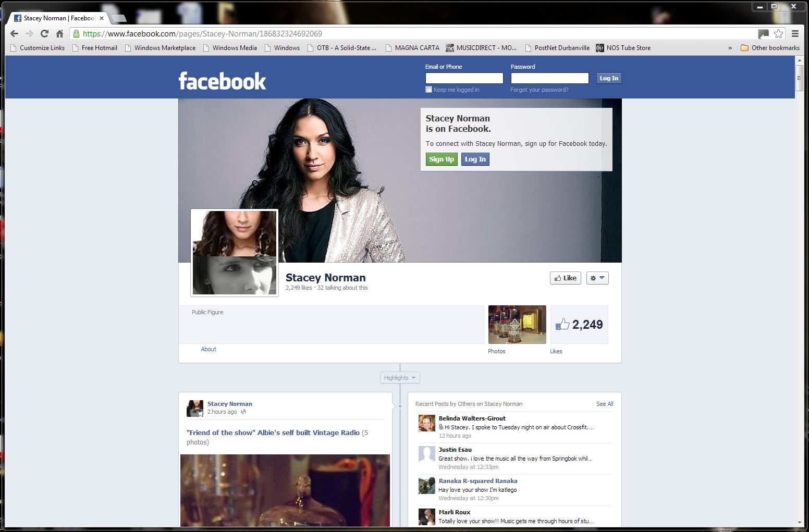
Task: Click the green Sign Up button
Action: pos(442,159)
